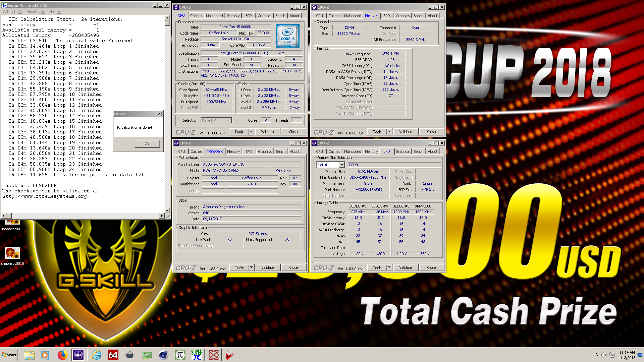Click the Super PI title bar icon
644x362 pixels.
click(x=4, y=5)
